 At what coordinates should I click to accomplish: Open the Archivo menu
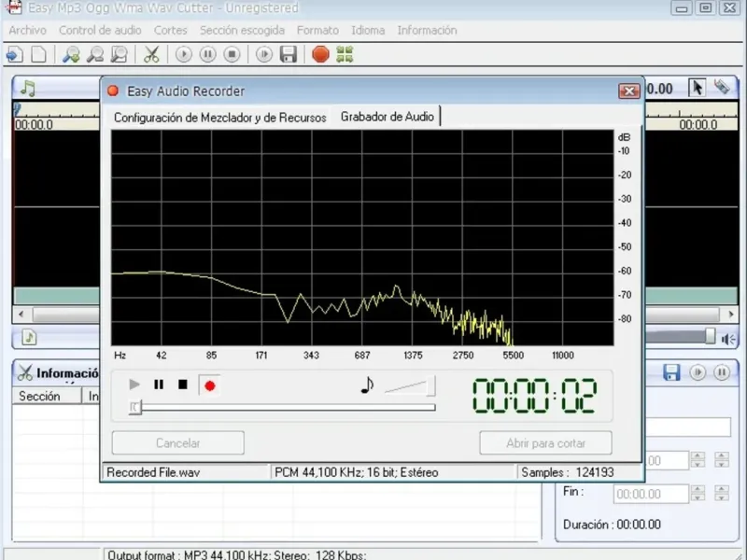point(27,30)
